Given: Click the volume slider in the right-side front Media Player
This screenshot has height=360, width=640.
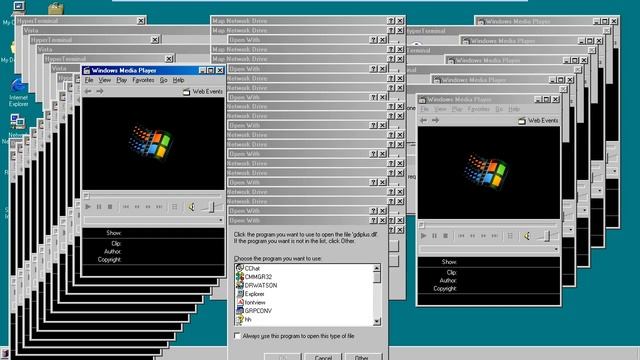Looking at the screenshot, I should pyautogui.click(x=547, y=236).
